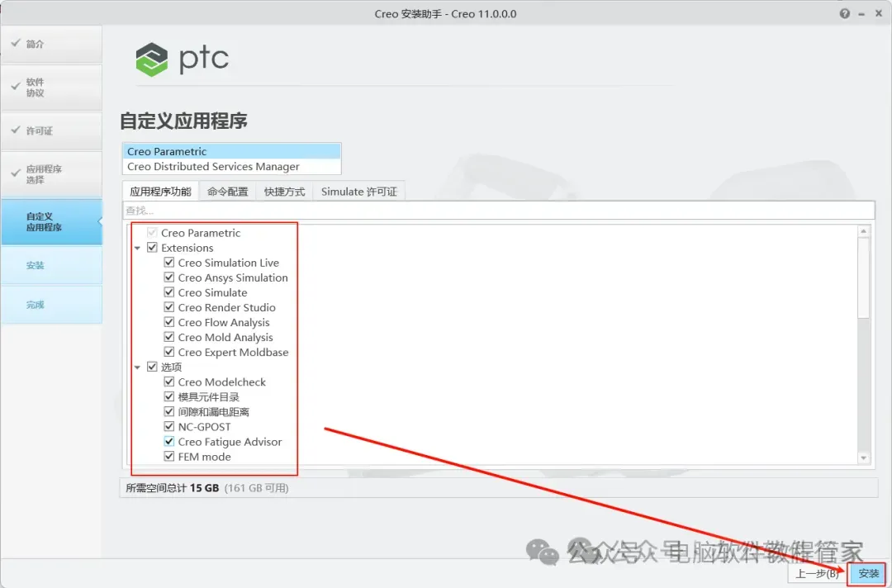The width and height of the screenshot is (892, 588).
Task: Toggle the Extensions checkbox
Action: coord(152,248)
